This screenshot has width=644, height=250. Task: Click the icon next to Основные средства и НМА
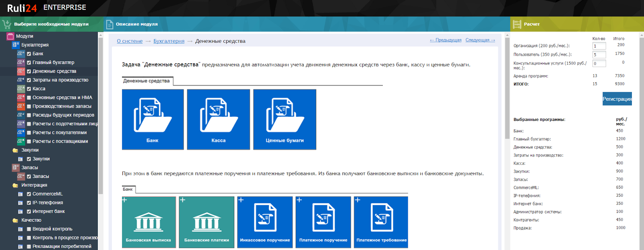(x=21, y=98)
